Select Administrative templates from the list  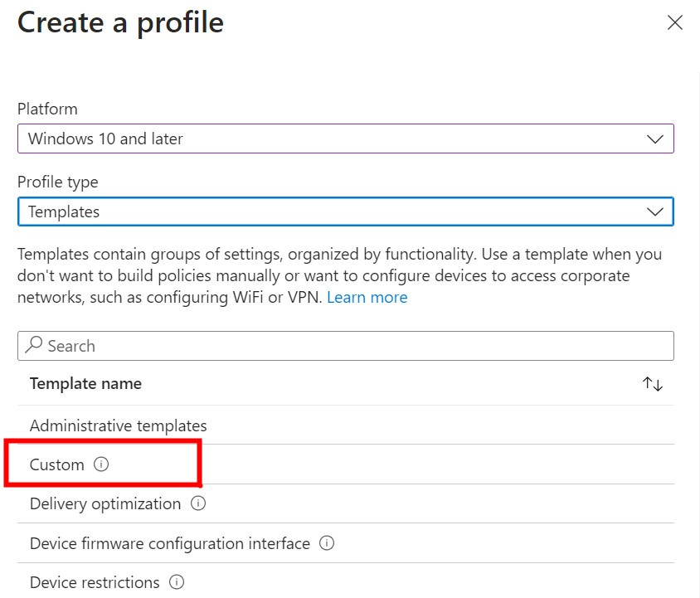pos(119,425)
